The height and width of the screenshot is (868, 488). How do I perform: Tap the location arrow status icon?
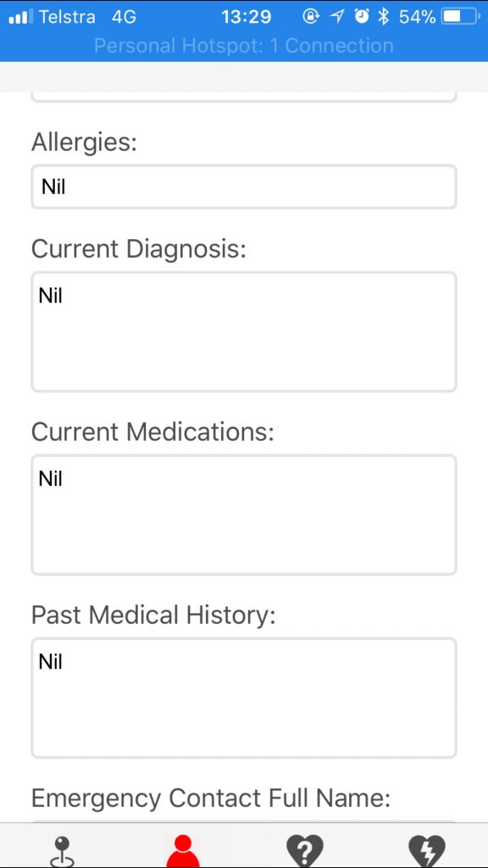coord(337,17)
